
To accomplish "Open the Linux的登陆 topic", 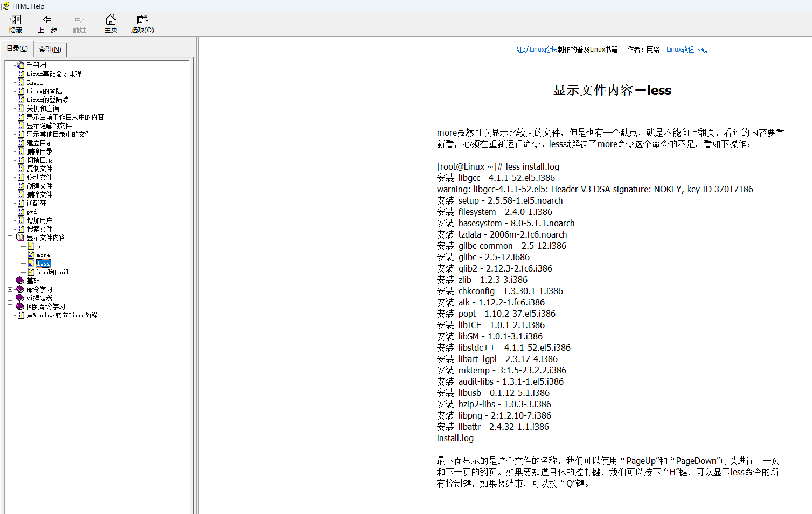I will point(44,91).
